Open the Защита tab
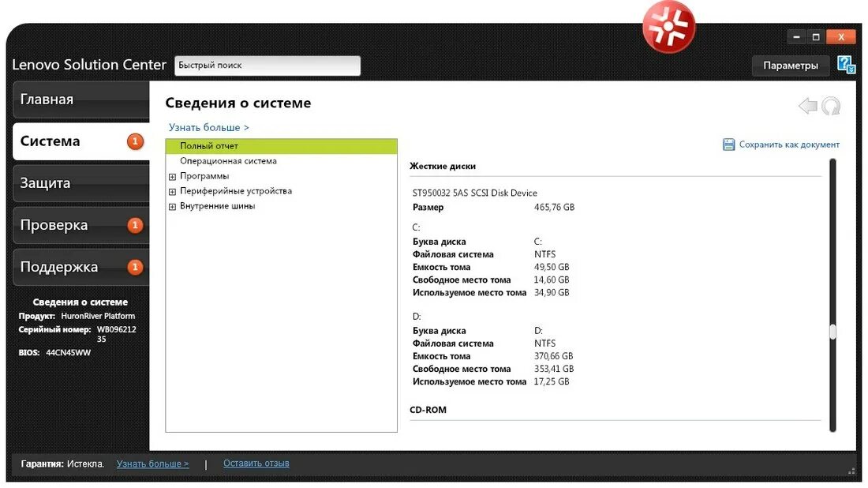Screen dimensions: 868x488 [x=80, y=183]
